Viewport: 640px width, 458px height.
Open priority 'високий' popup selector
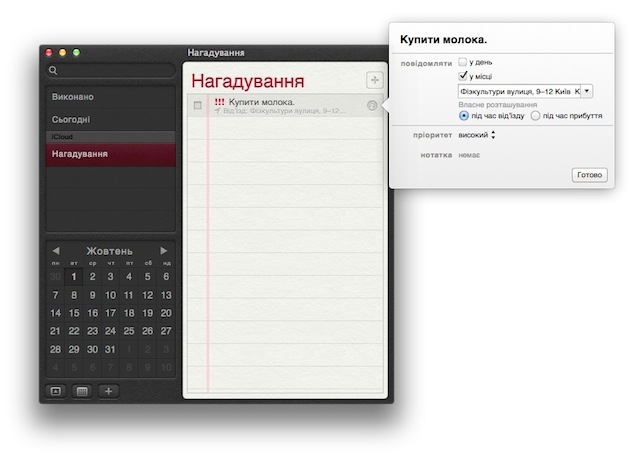pos(477,135)
